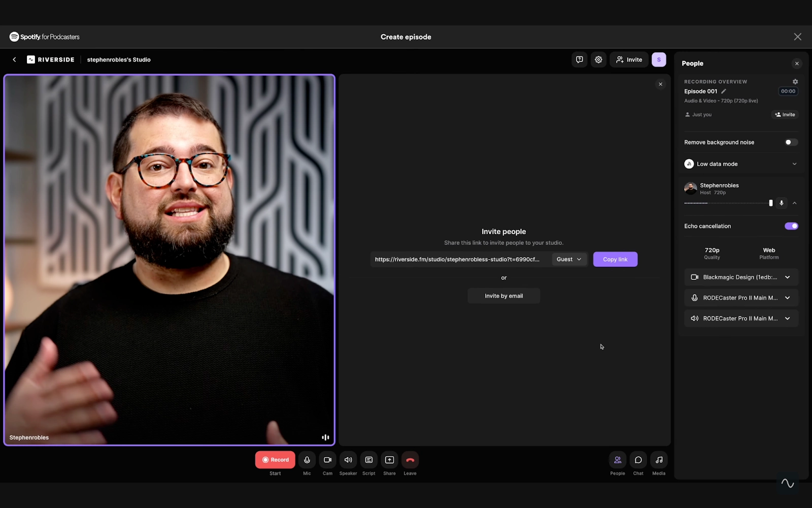
Task: Open the Chat panel icon
Action: [x=638, y=460]
